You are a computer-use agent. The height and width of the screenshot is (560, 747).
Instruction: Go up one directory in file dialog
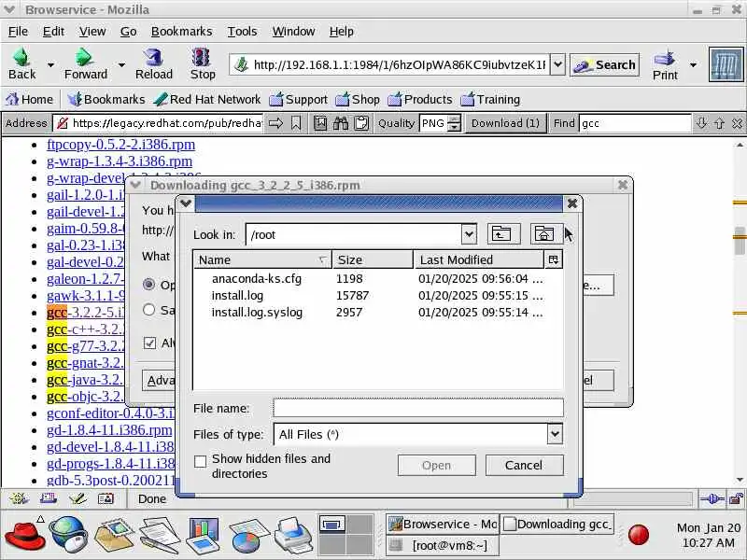coord(503,234)
